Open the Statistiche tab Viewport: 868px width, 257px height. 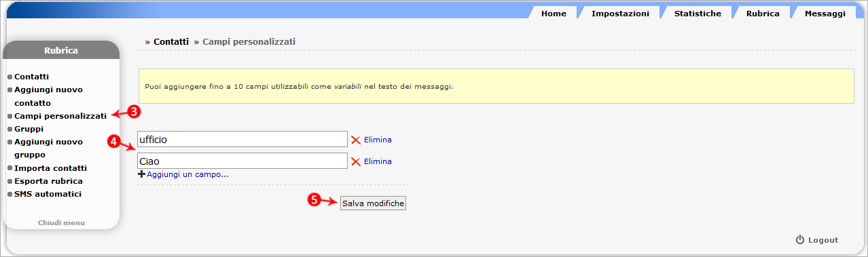click(x=698, y=14)
